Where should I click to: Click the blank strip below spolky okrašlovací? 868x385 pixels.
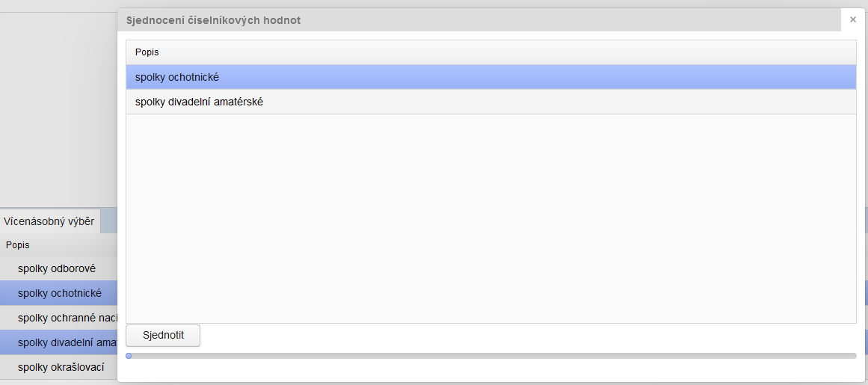[x=58, y=382]
